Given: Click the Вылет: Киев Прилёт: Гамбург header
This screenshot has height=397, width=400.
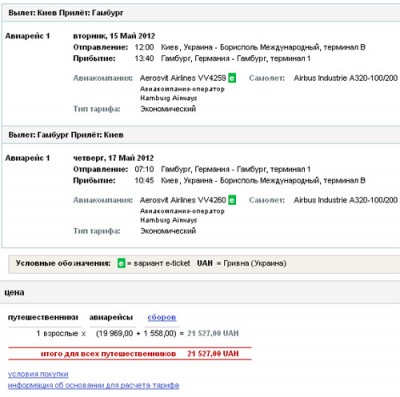Looking at the screenshot, I should coord(66,13).
